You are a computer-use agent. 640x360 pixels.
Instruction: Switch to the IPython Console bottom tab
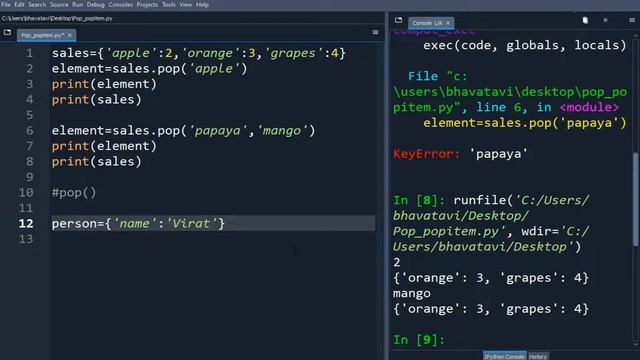click(x=505, y=356)
